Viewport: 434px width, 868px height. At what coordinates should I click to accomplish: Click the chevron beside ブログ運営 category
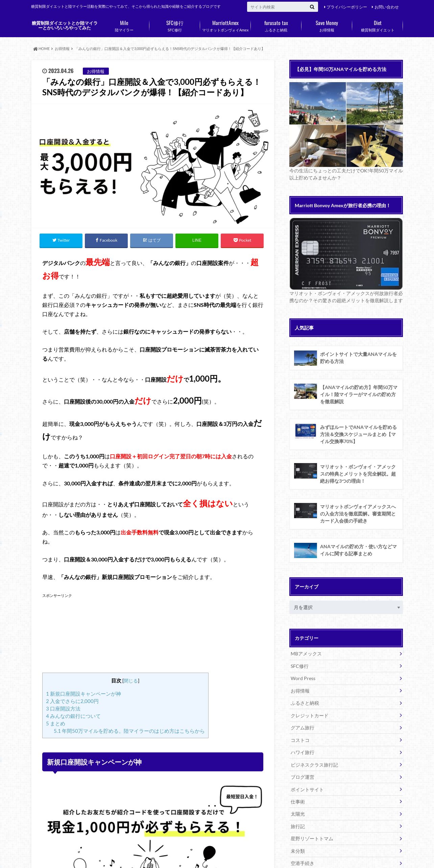(x=401, y=777)
